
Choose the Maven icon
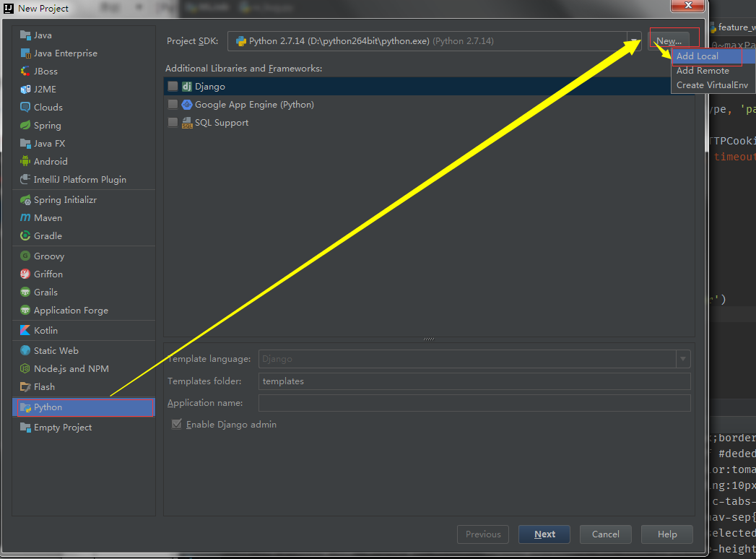click(25, 217)
